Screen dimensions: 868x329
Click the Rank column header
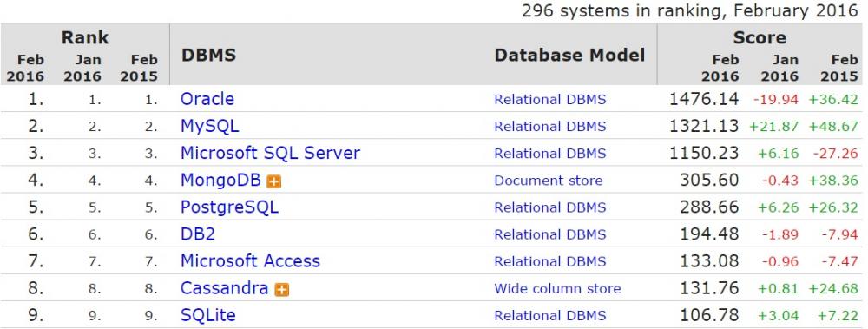point(85,37)
